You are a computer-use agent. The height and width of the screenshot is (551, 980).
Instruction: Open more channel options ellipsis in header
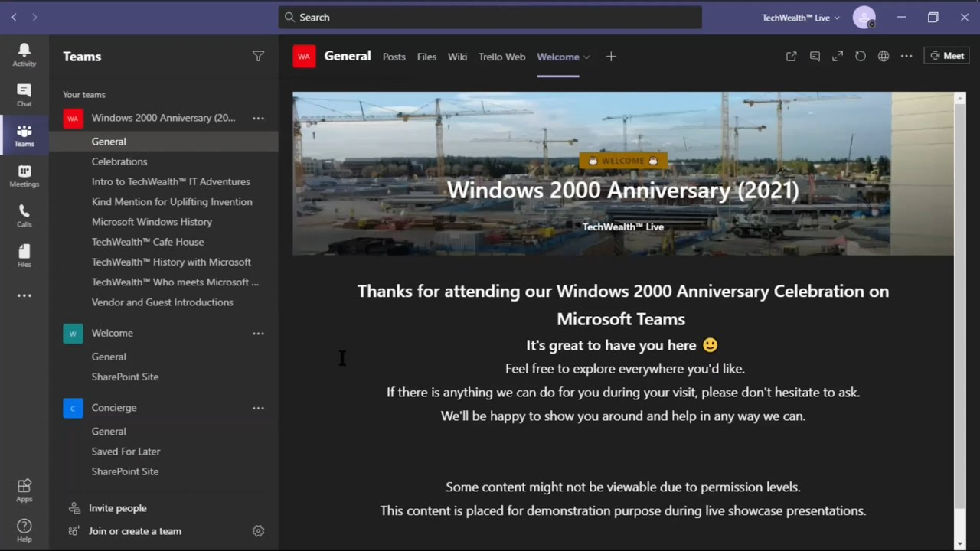pyautogui.click(x=906, y=56)
